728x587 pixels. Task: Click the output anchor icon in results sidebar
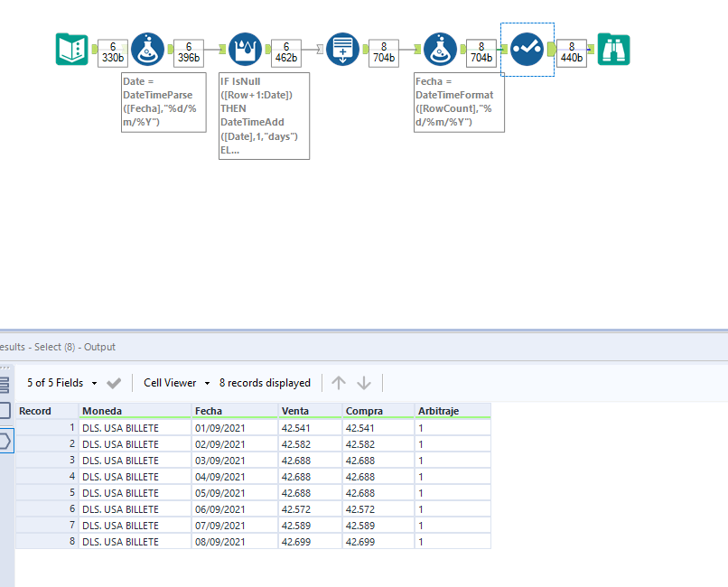click(x=5, y=441)
